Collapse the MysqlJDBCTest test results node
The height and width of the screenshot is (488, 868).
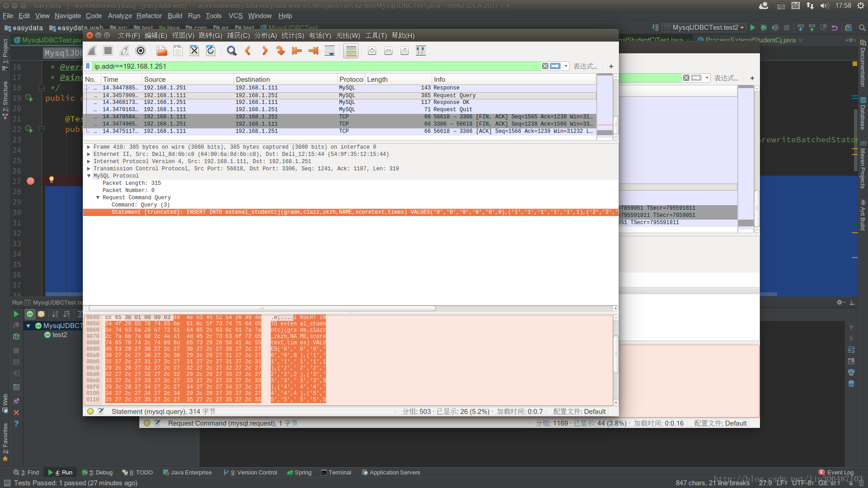(x=28, y=326)
